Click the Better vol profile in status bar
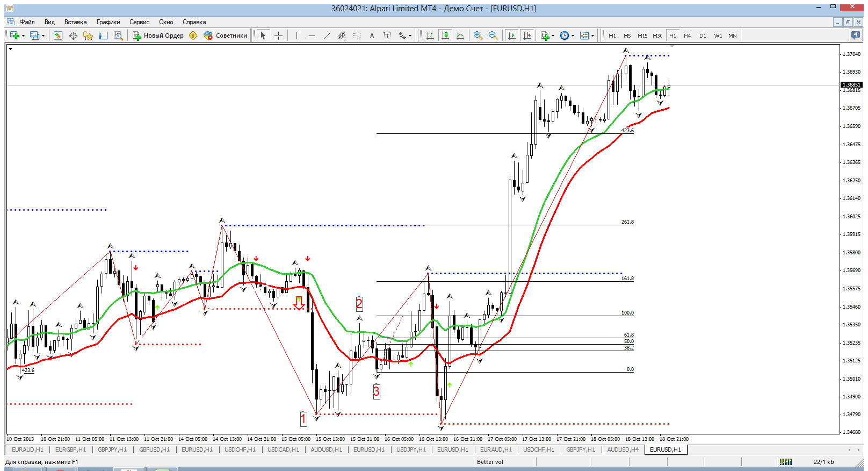Viewport: 868px width, 471px height. (490, 462)
